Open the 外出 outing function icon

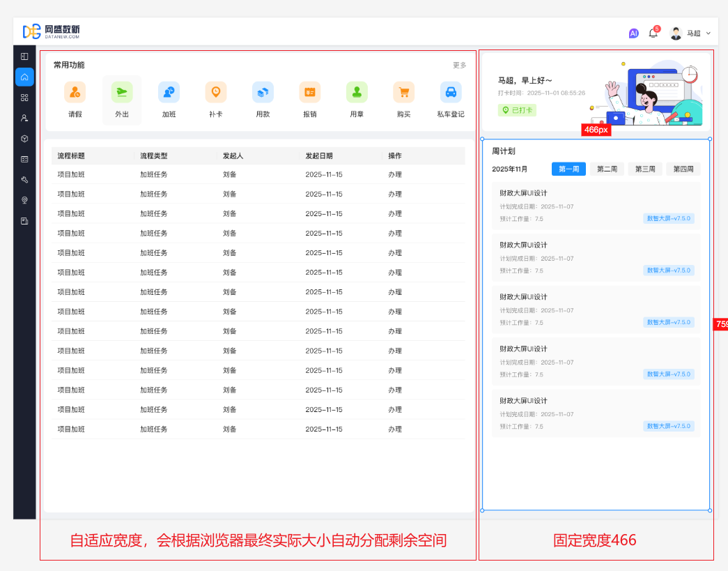122,92
